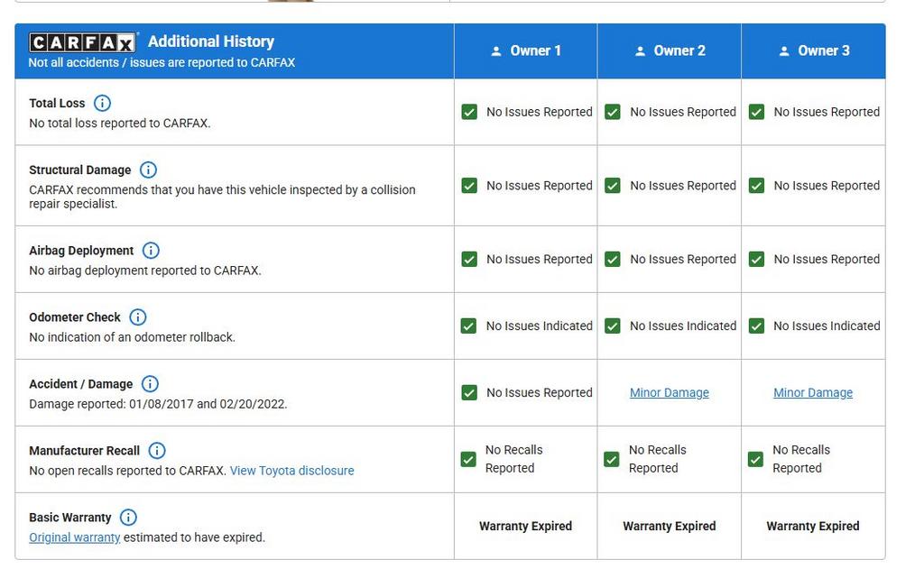The image size is (924, 578).
Task: Click the Accident / Damage info icon
Action: (x=151, y=384)
